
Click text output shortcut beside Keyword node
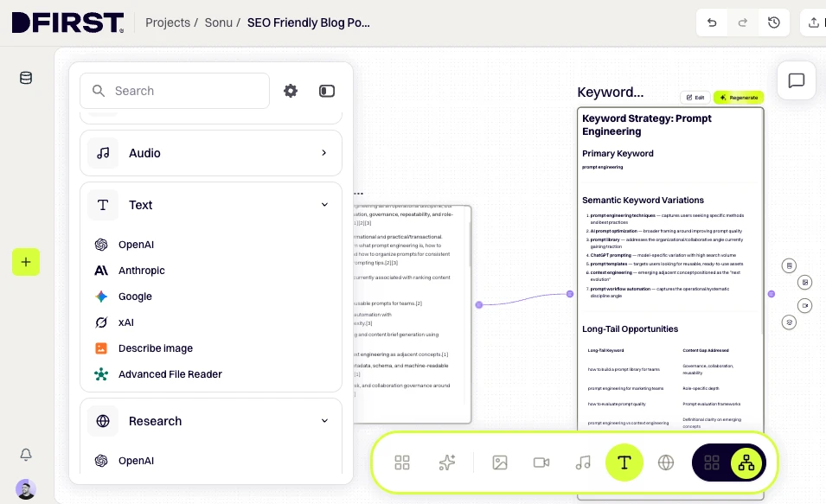(x=789, y=265)
